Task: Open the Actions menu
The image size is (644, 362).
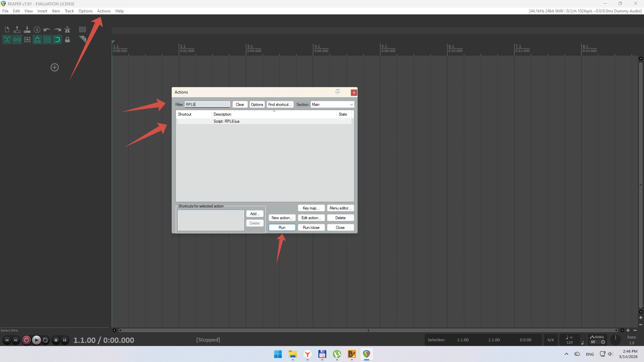Action: coord(104,11)
